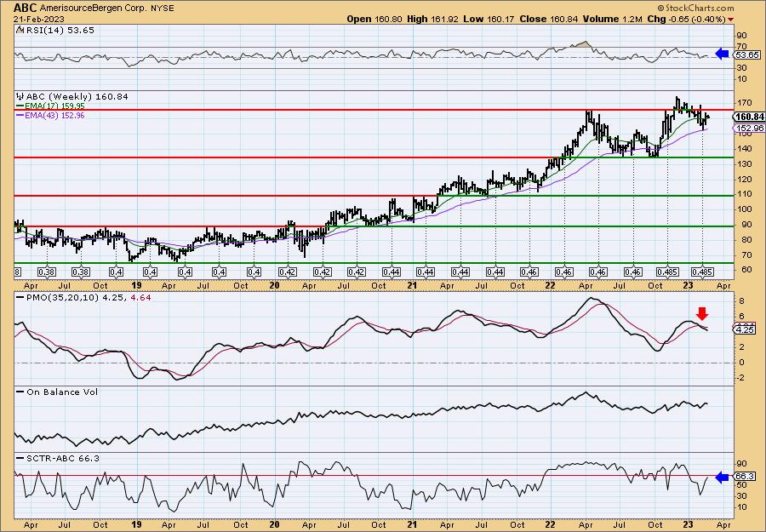
Task: Click the bold 160.84 price tag on the price scale
Action: coord(749,117)
